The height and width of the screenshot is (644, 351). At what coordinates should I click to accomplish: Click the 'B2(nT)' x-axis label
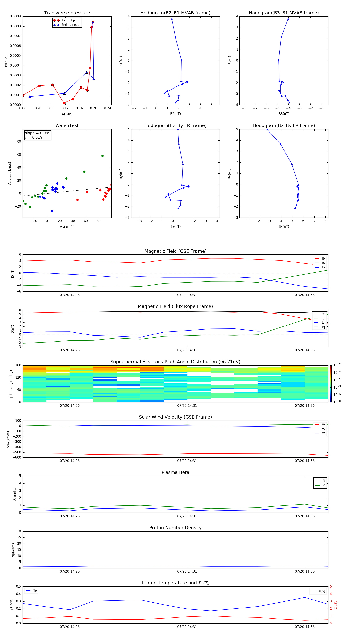(175, 114)
